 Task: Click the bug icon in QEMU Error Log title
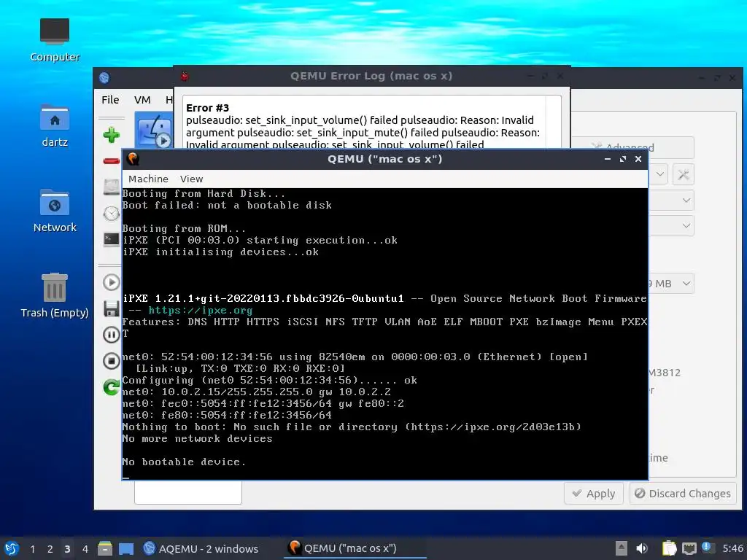point(185,76)
